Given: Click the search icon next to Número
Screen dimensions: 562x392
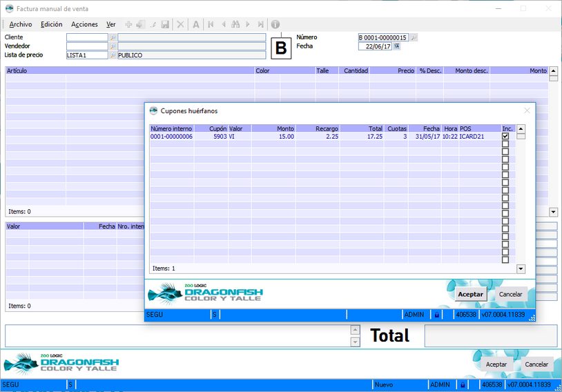Looking at the screenshot, I should point(414,37).
